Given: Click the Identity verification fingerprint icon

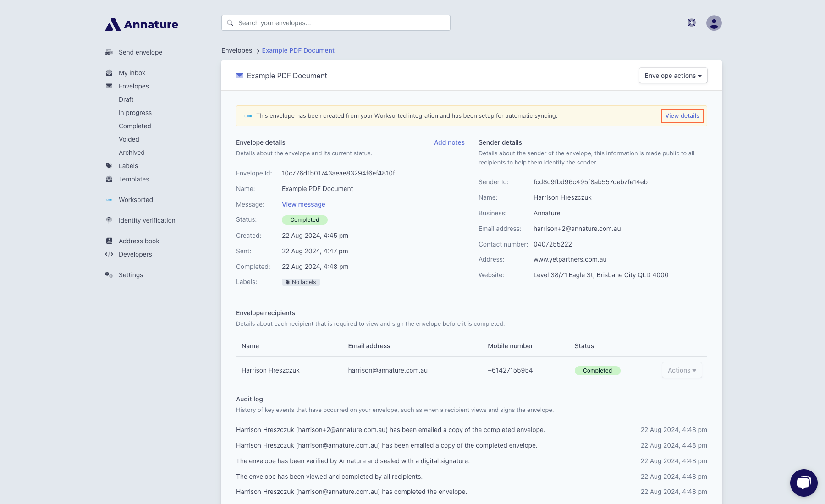Looking at the screenshot, I should pyautogui.click(x=109, y=220).
